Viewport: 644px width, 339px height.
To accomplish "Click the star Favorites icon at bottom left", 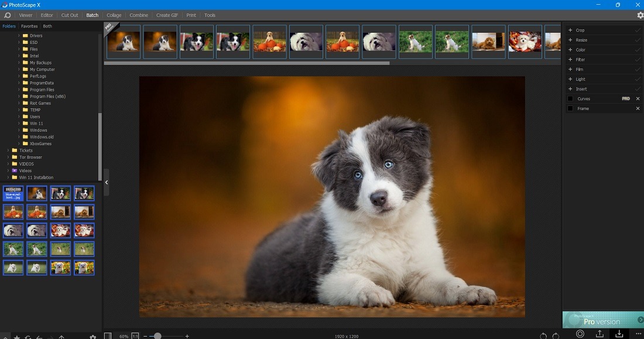I will click(x=18, y=336).
